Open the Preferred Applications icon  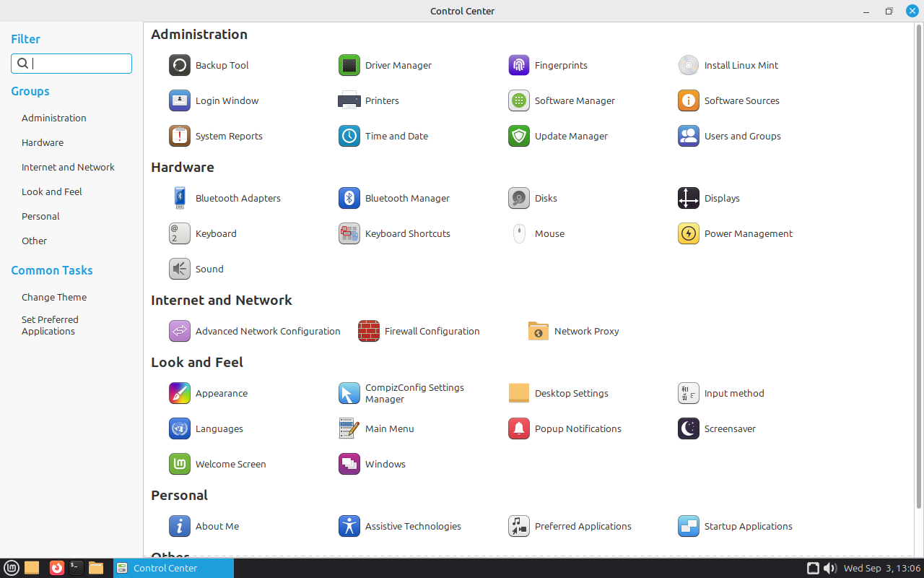point(519,526)
